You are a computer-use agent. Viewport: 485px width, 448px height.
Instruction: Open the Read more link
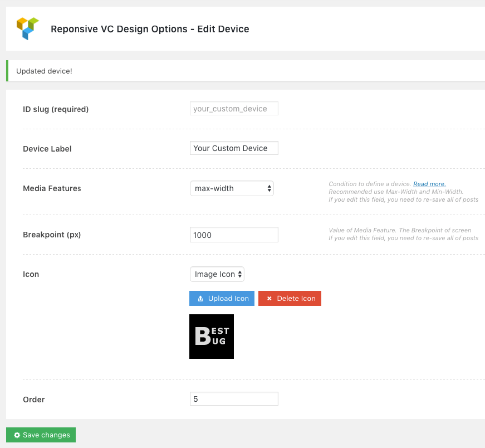coord(430,184)
